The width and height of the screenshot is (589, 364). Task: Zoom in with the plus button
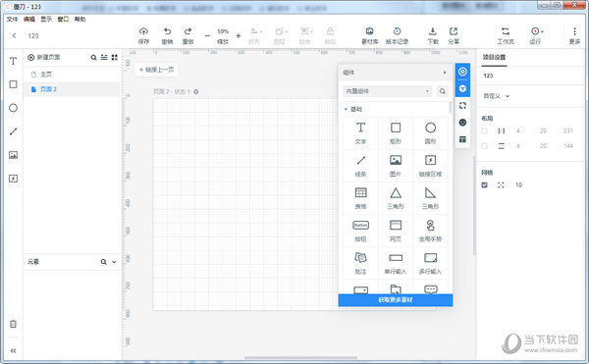[239, 36]
